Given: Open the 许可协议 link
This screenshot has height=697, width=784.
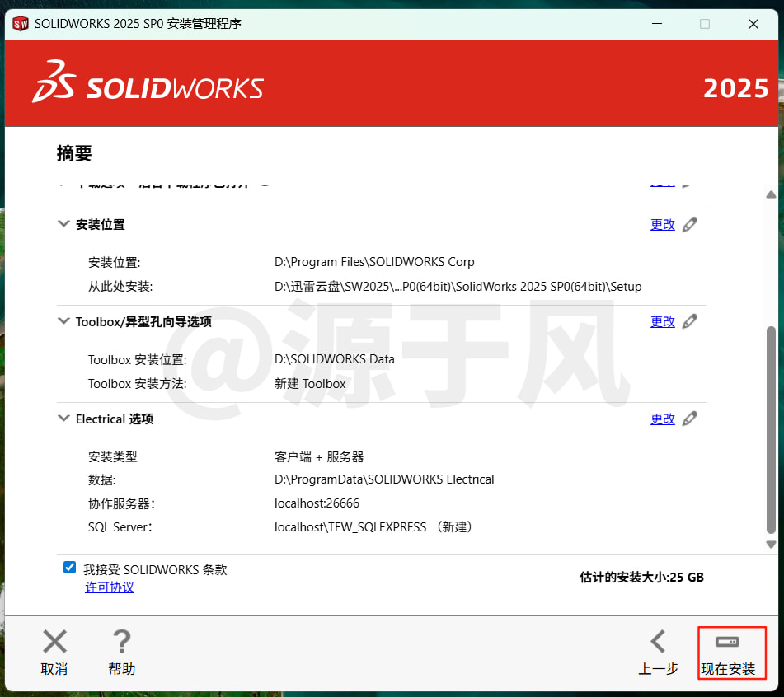Looking at the screenshot, I should 110,587.
